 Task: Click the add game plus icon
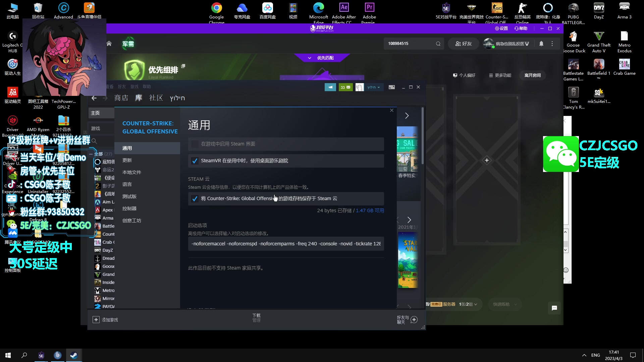(x=96, y=320)
